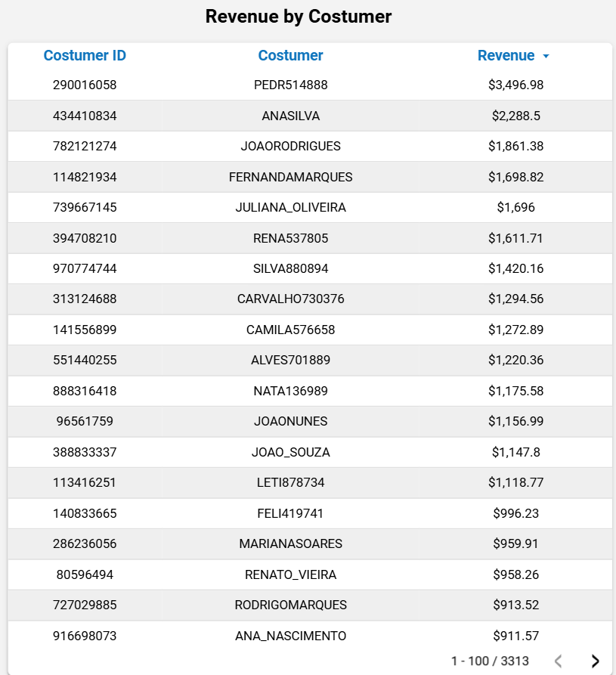Select customer PEDR514888 cell

(x=290, y=85)
